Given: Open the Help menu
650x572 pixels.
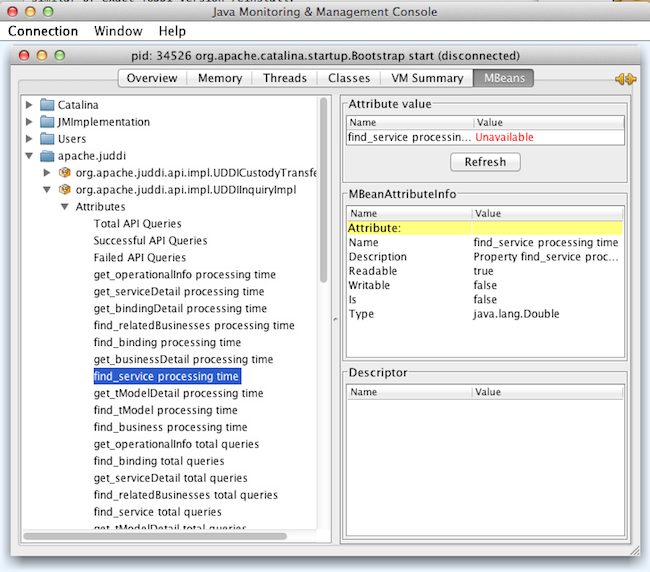Looking at the screenshot, I should [172, 31].
